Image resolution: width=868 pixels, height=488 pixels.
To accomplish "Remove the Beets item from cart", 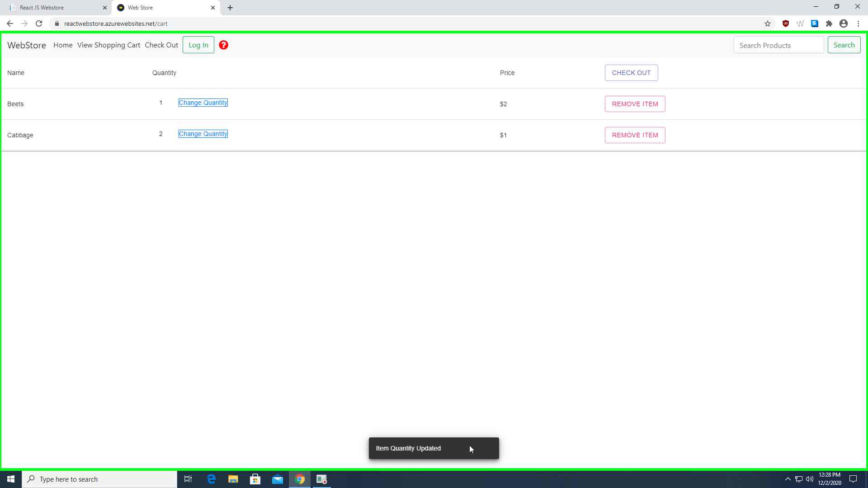I will (x=635, y=104).
